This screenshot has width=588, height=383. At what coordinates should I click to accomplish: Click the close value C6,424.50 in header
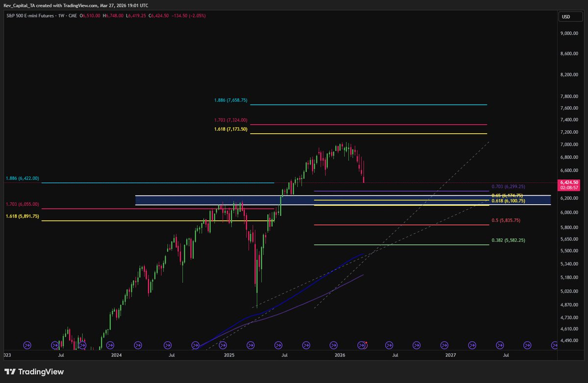(x=159, y=16)
